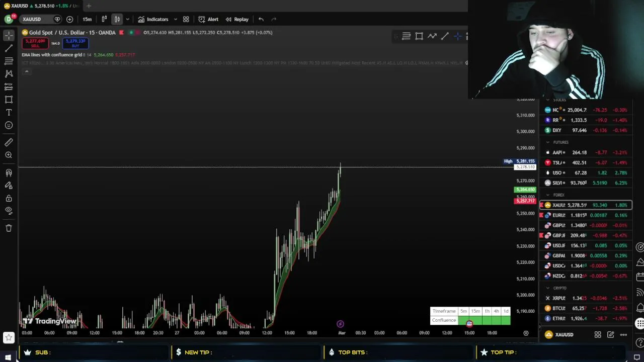Activate the zoom in tool
The width and height of the screenshot is (644, 362).
[9, 155]
